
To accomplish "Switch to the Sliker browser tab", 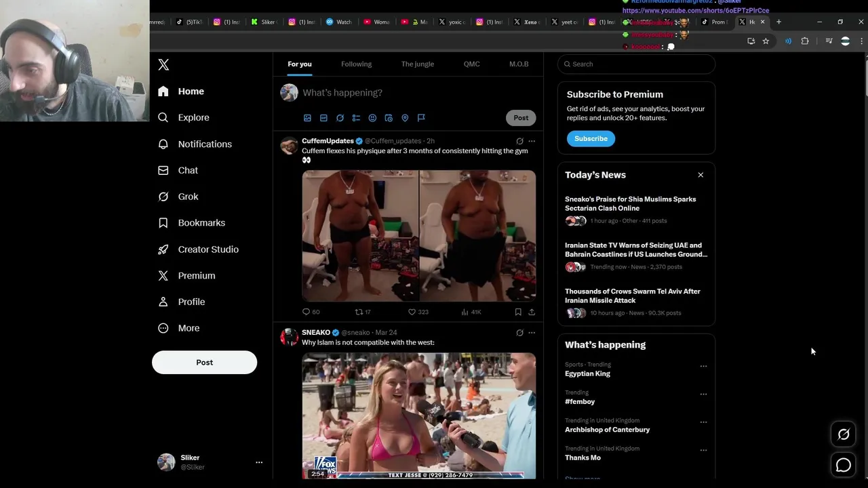I will pos(264,22).
